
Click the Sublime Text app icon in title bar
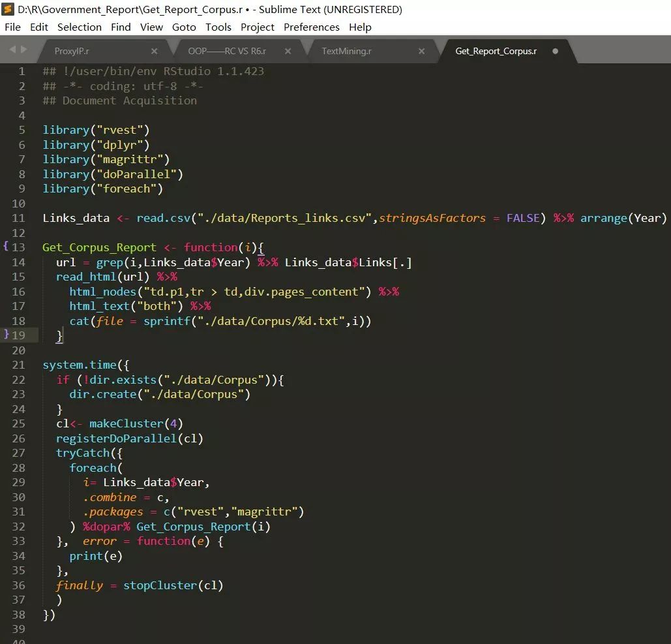click(8, 9)
